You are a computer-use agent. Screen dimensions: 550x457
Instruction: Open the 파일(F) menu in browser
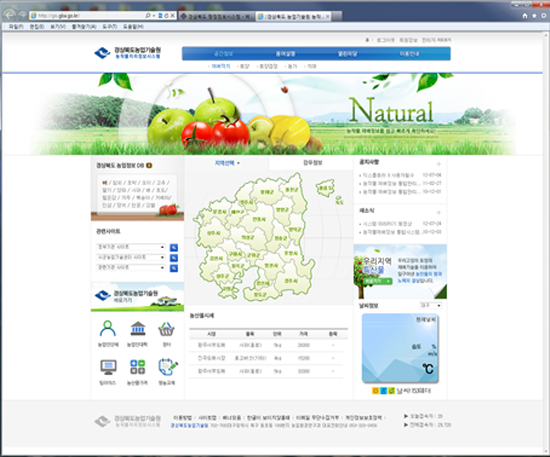pos(16,27)
